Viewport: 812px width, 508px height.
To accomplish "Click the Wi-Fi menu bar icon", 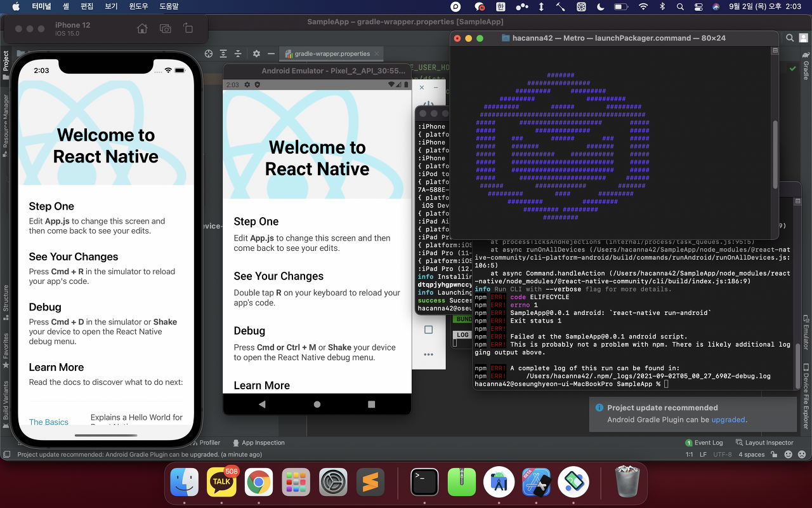I will pos(643,6).
